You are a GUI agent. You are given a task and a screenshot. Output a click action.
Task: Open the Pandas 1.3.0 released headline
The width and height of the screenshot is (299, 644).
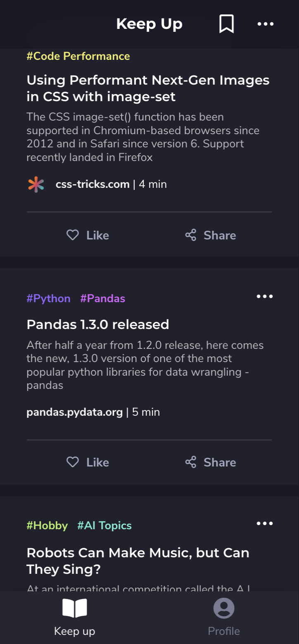pyautogui.click(x=98, y=324)
